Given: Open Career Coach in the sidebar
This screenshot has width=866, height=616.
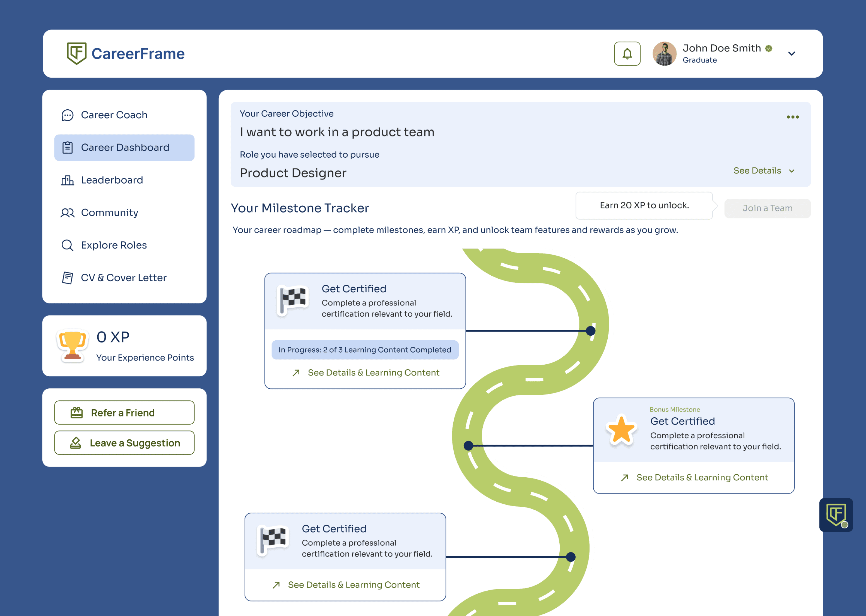Looking at the screenshot, I should 114,115.
